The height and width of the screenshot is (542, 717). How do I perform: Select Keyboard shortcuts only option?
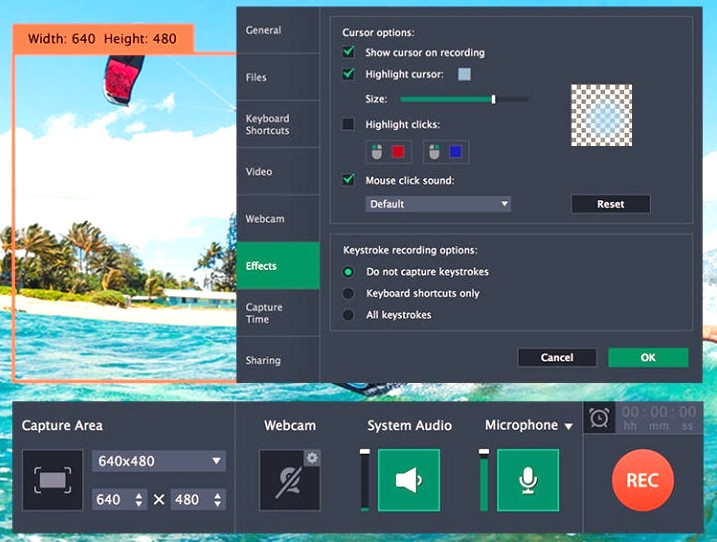[348, 293]
